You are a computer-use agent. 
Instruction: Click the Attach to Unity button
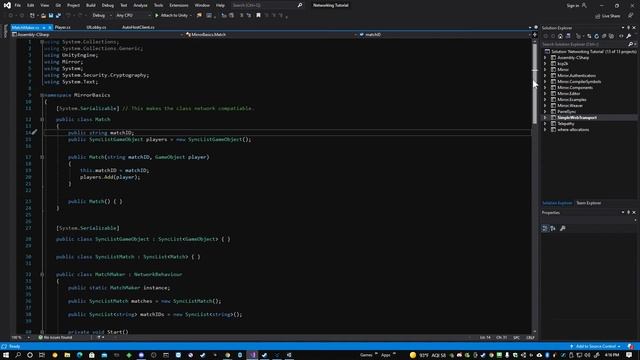click(x=172, y=16)
